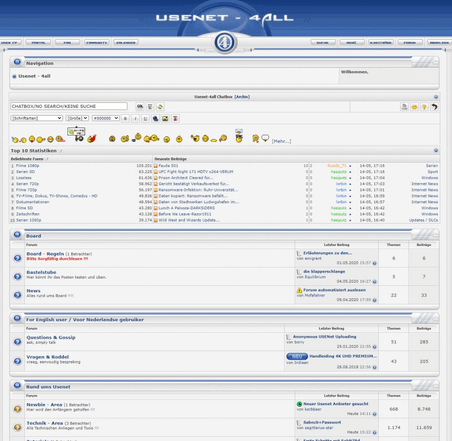
Task: Refresh the chatbox with green arrows icon
Action: click(160, 107)
